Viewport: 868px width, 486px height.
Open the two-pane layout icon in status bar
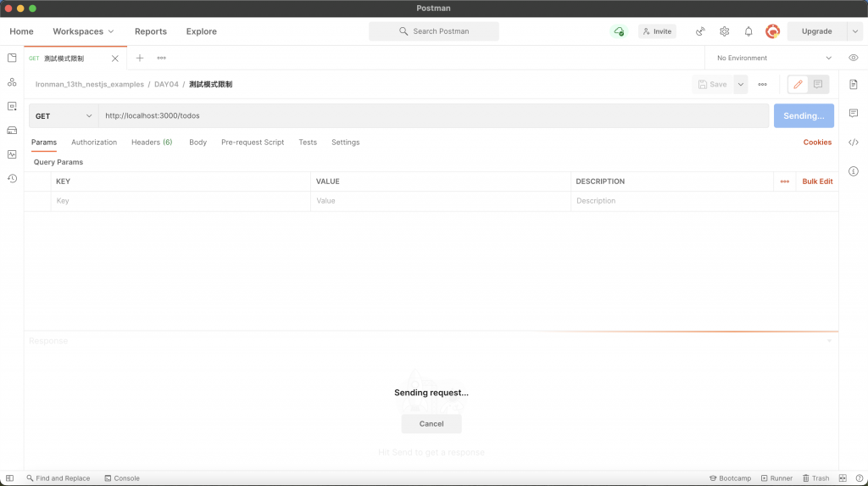click(843, 478)
